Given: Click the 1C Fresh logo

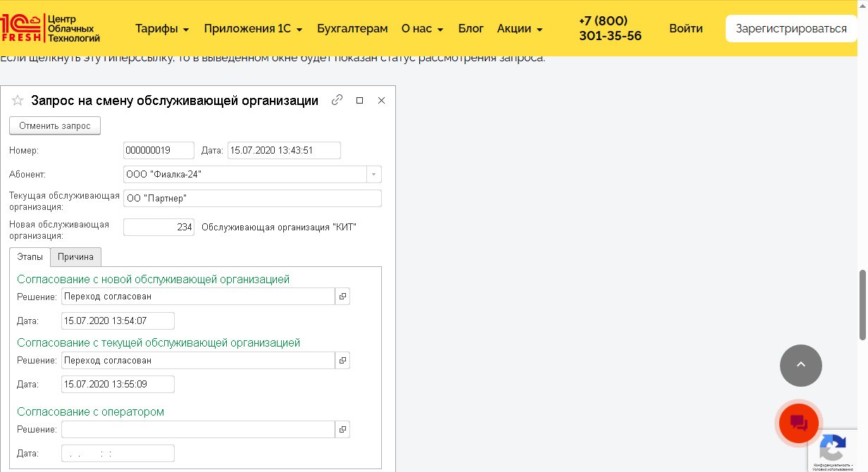Looking at the screenshot, I should 51,28.
